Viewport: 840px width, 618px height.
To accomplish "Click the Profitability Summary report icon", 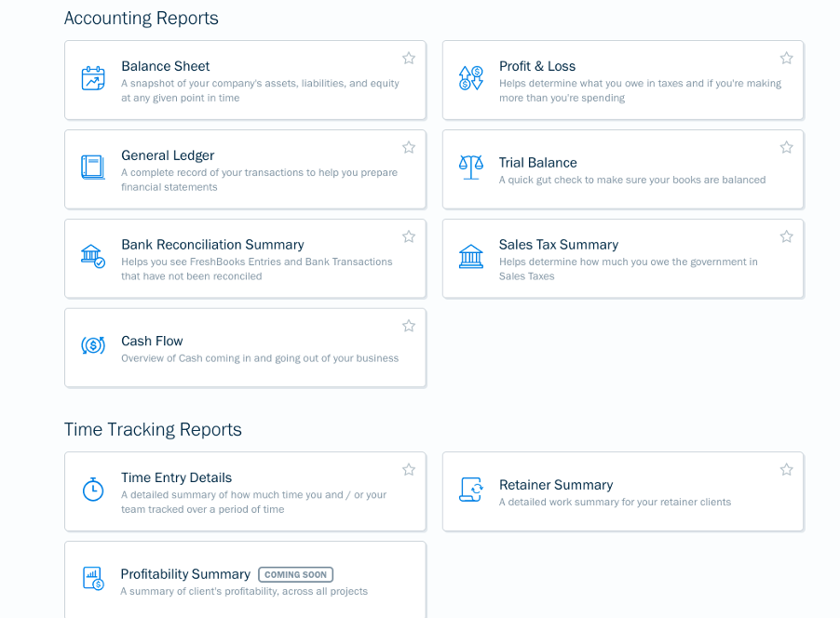I will pos(93,578).
